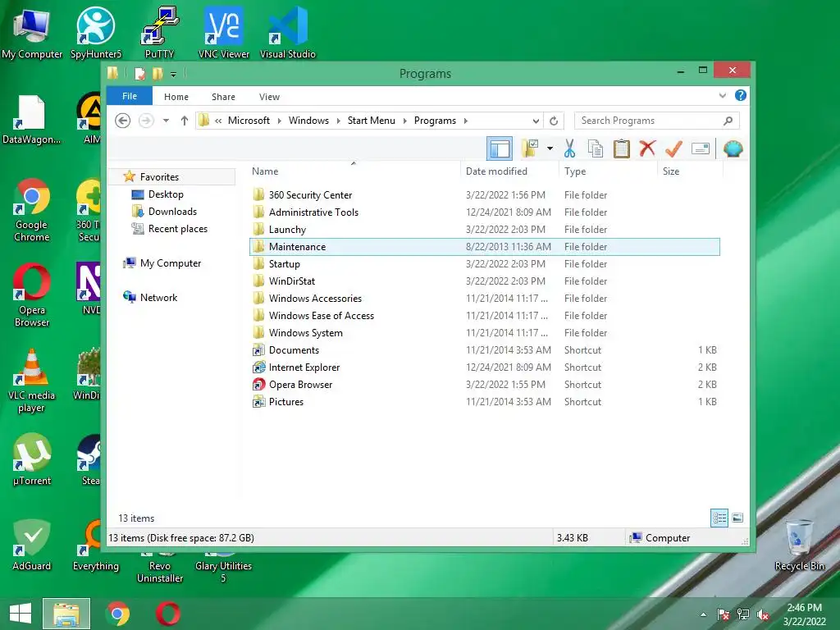This screenshot has height=630, width=840.
Task: Click the red X Delete toolbar icon
Action: pos(647,148)
